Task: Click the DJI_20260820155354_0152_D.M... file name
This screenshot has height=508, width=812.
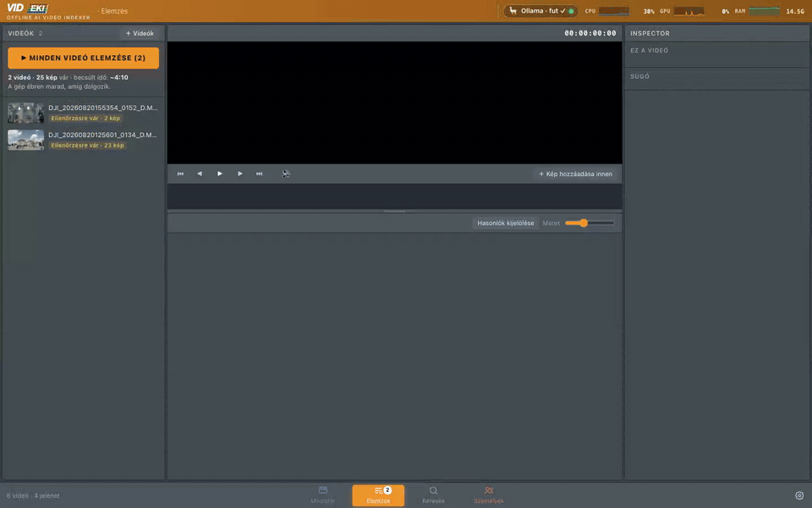Action: pyautogui.click(x=102, y=108)
